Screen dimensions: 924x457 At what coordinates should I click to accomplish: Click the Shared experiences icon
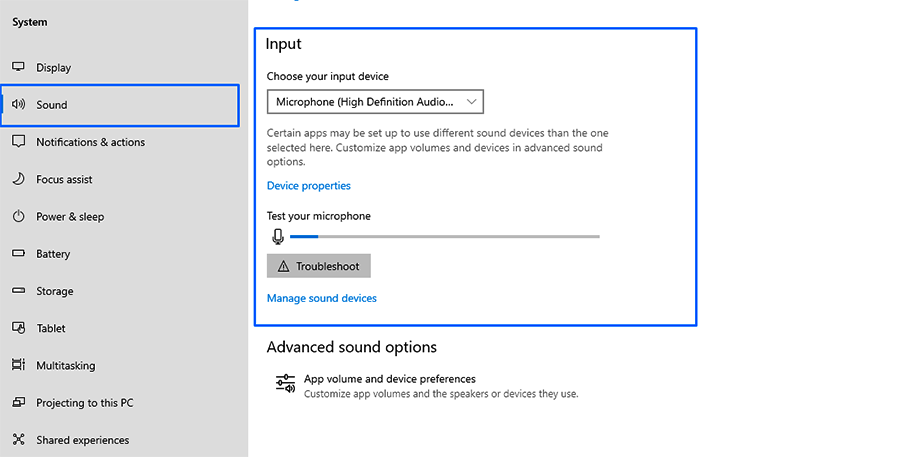tap(19, 439)
